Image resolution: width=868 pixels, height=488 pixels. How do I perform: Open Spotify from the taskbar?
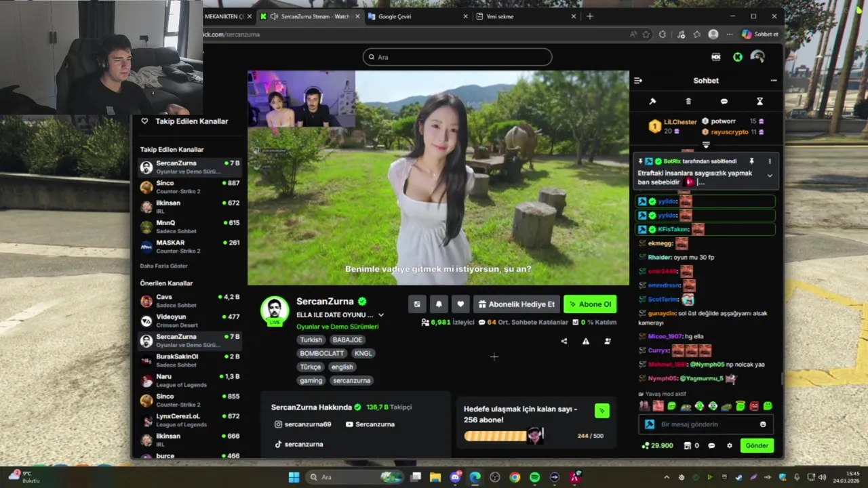tap(534, 477)
